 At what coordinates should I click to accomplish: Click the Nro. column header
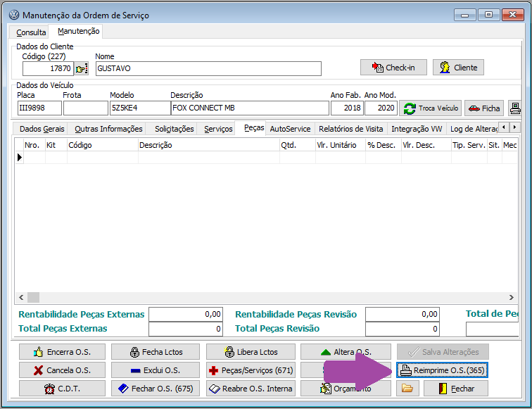tap(34, 145)
